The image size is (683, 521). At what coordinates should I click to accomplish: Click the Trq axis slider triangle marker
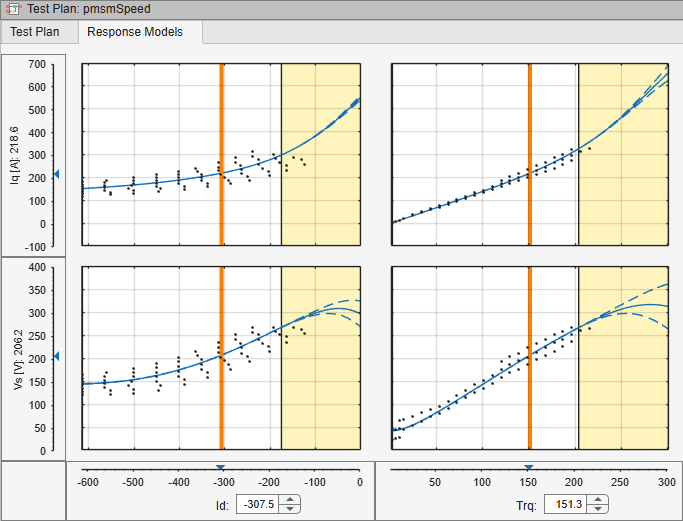click(x=528, y=468)
